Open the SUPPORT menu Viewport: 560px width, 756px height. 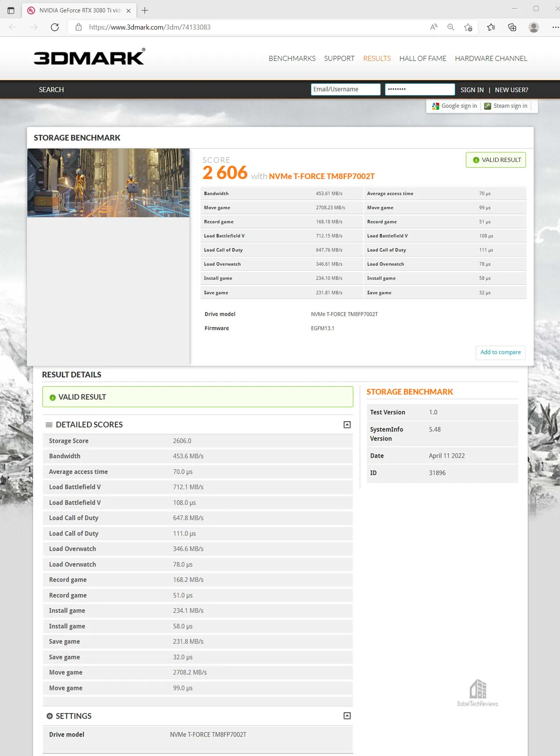pos(339,58)
